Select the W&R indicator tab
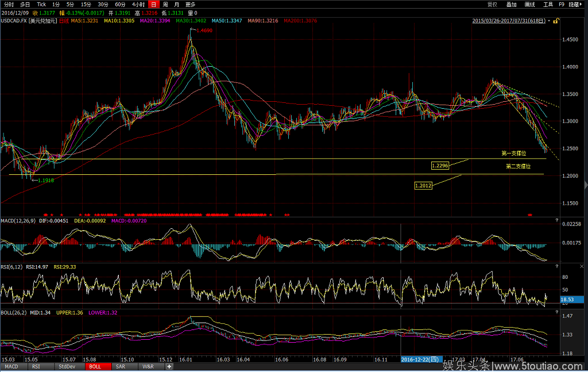 [148, 366]
